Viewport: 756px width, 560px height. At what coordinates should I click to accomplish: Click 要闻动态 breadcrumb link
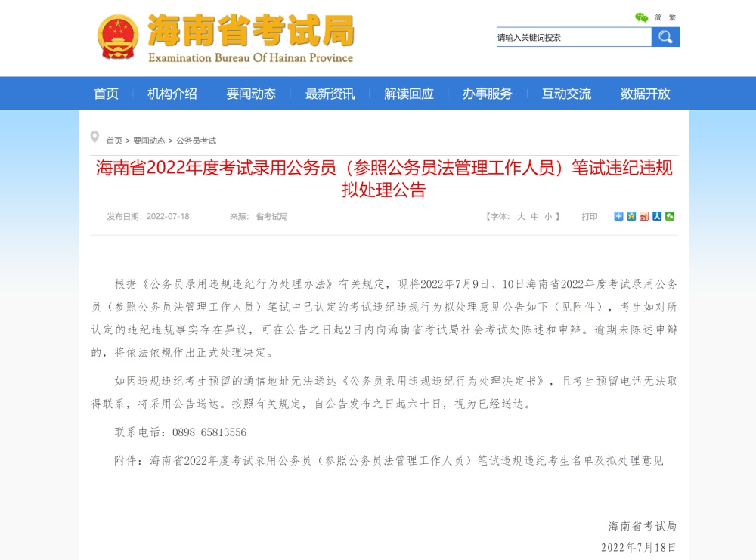click(149, 141)
